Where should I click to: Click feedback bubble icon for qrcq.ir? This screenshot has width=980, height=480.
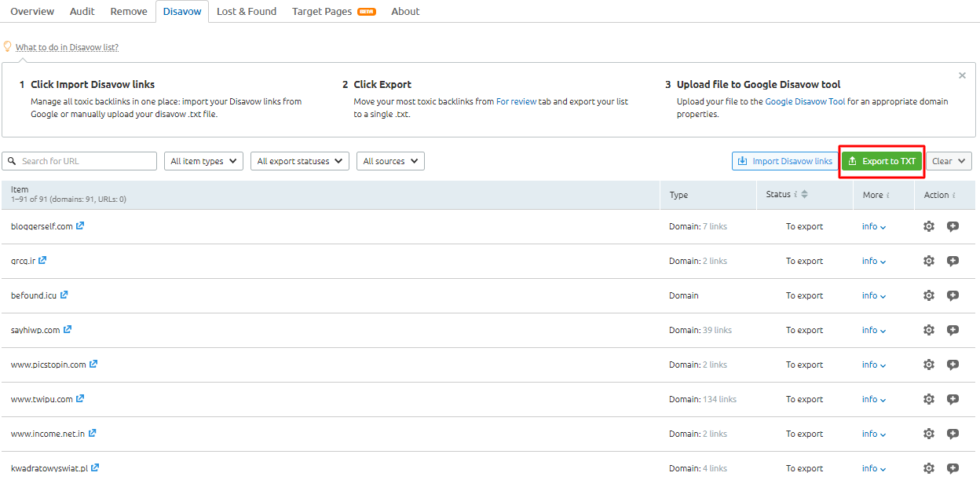[953, 261]
